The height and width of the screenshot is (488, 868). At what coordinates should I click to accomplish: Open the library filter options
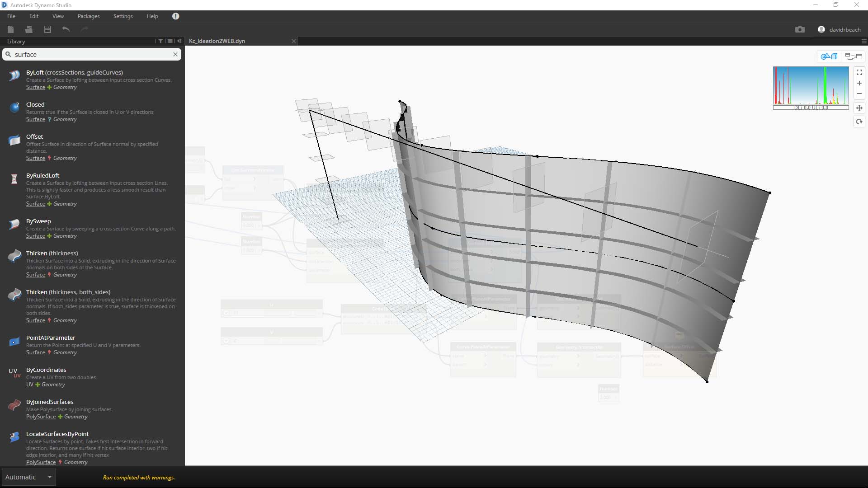click(160, 41)
